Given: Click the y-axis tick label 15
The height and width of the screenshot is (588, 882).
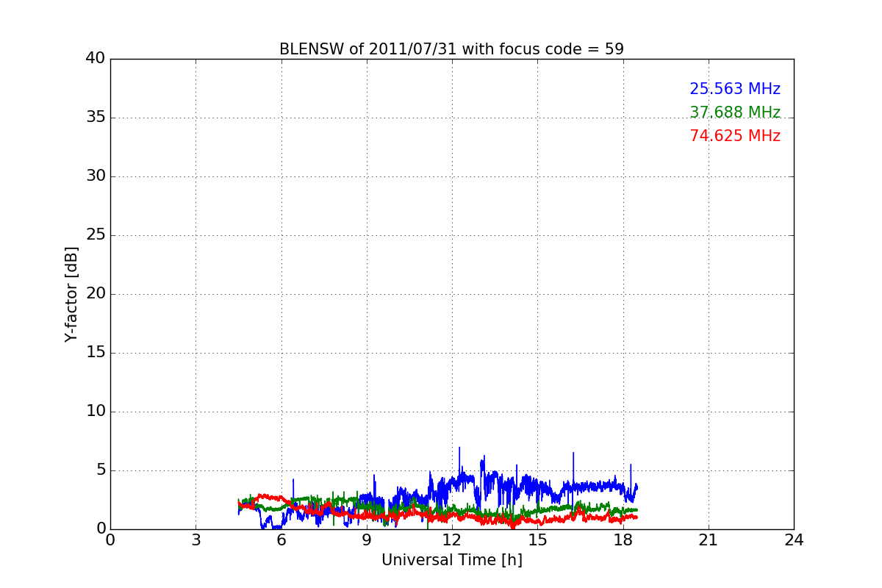Looking at the screenshot, I should pos(96,353).
